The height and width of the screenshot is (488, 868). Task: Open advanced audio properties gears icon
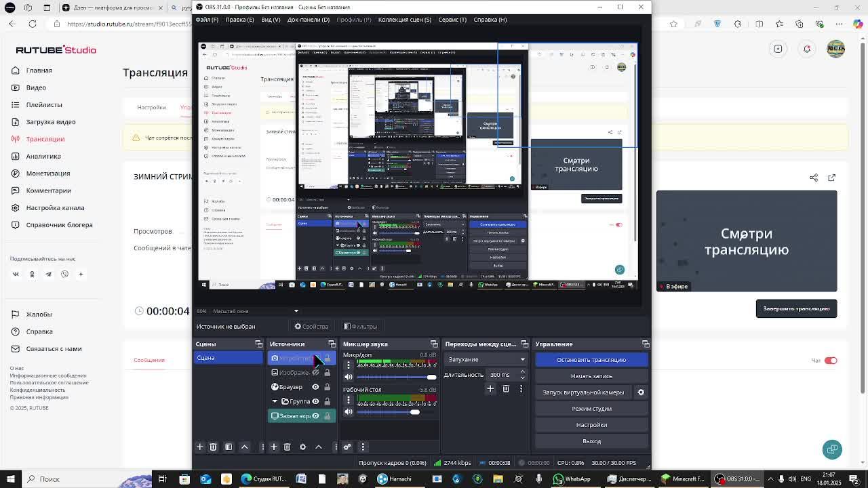347,447
